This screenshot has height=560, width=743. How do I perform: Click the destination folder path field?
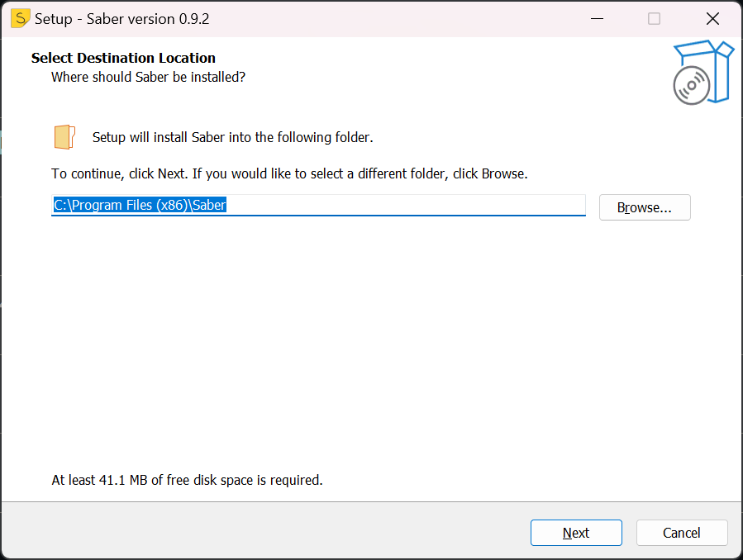click(x=318, y=206)
